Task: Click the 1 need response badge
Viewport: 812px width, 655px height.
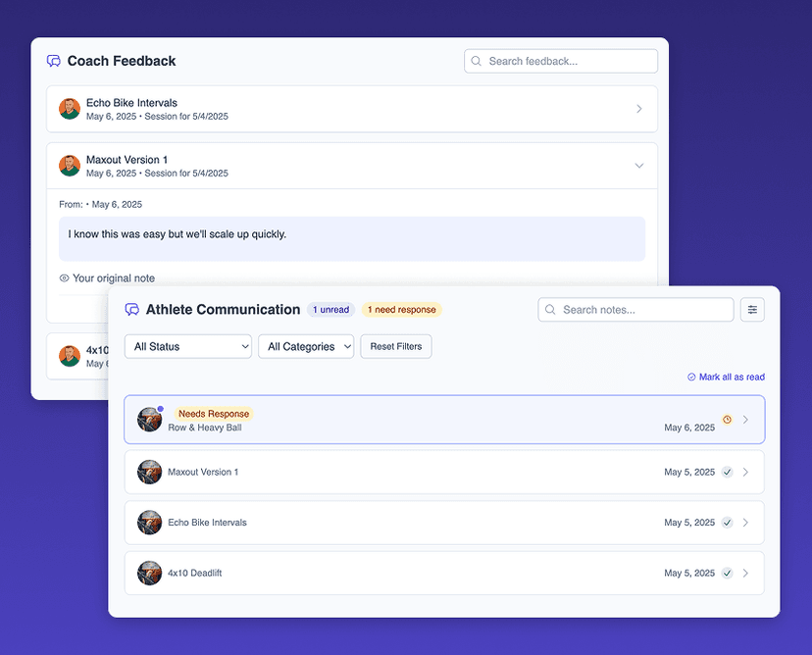Action: (402, 310)
